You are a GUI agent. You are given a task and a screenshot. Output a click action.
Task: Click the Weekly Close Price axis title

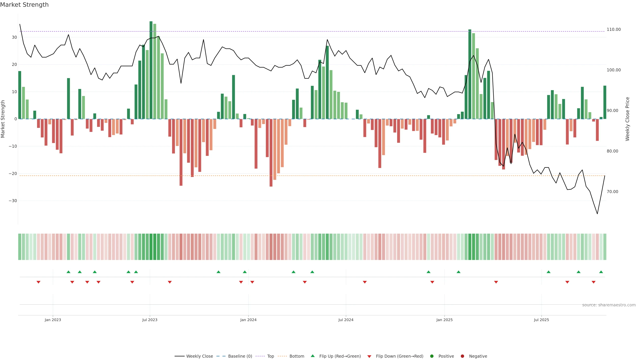[x=627, y=119]
